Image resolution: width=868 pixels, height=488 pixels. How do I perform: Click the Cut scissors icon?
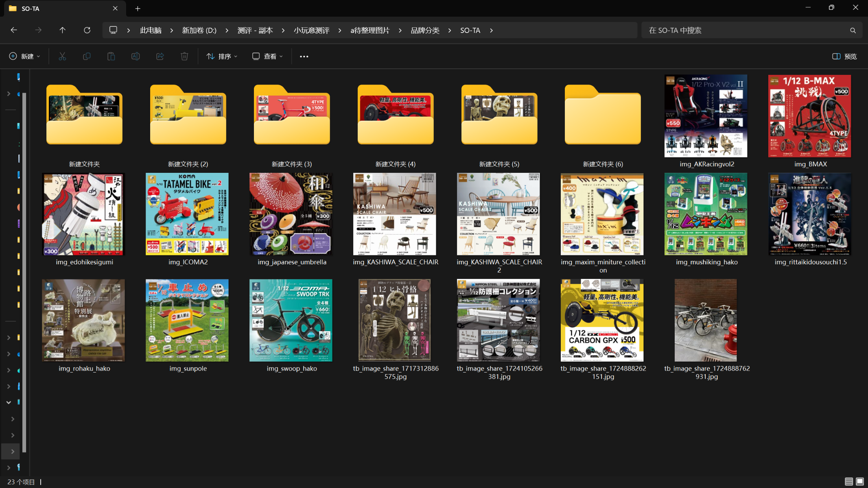62,57
